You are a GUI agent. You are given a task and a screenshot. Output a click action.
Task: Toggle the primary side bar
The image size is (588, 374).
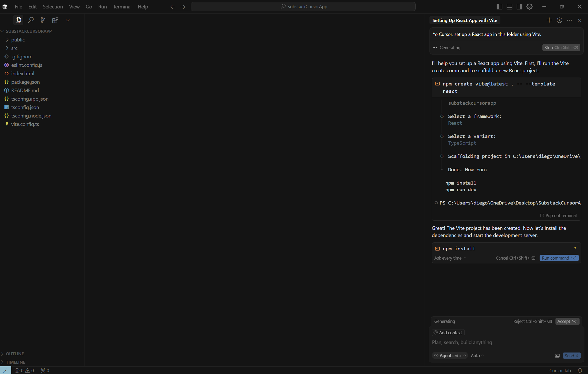[x=499, y=7]
